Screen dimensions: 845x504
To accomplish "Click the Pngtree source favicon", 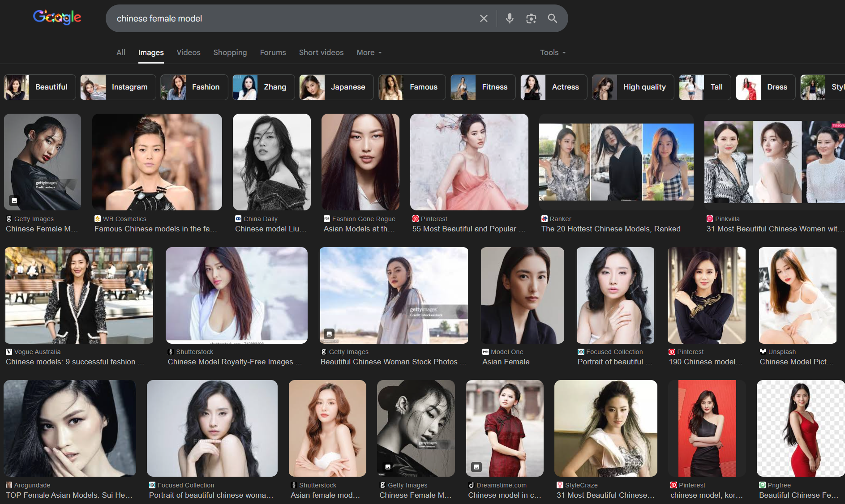I will click(x=762, y=485).
